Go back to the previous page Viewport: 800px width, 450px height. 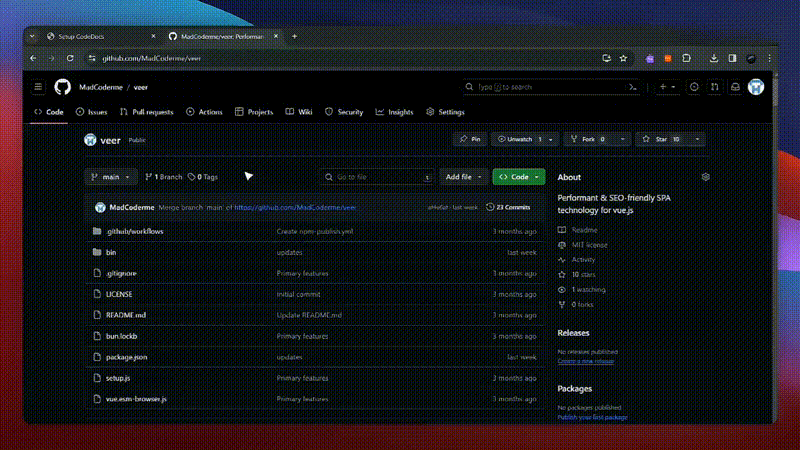[x=33, y=58]
